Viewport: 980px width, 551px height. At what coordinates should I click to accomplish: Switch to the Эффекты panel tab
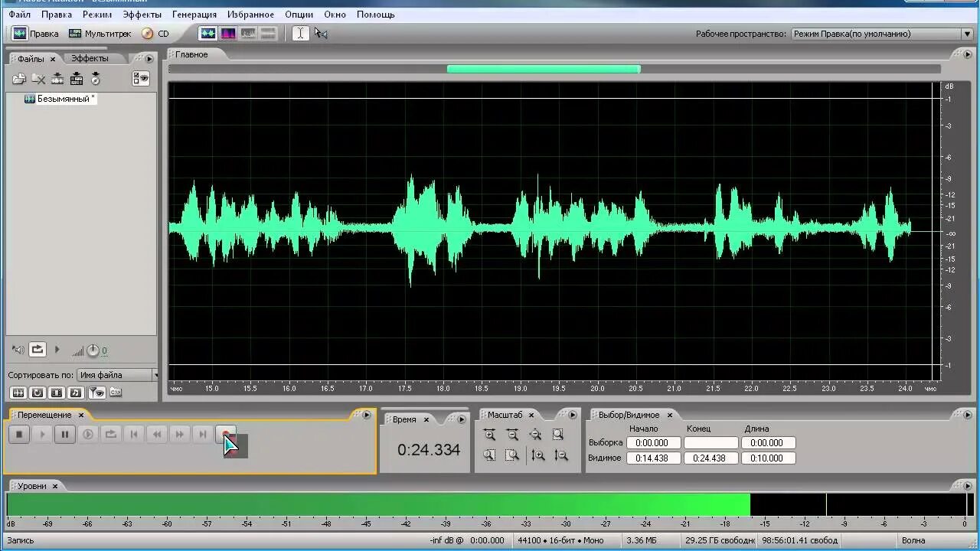click(90, 58)
